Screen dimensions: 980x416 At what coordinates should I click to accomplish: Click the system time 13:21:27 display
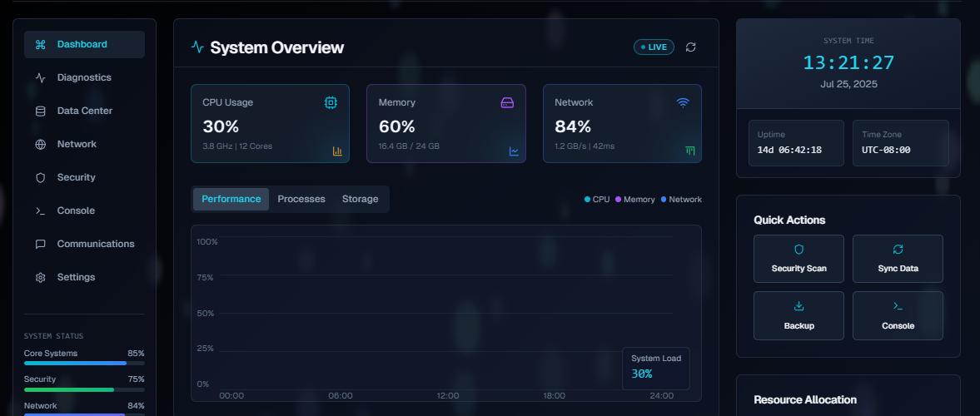click(848, 63)
